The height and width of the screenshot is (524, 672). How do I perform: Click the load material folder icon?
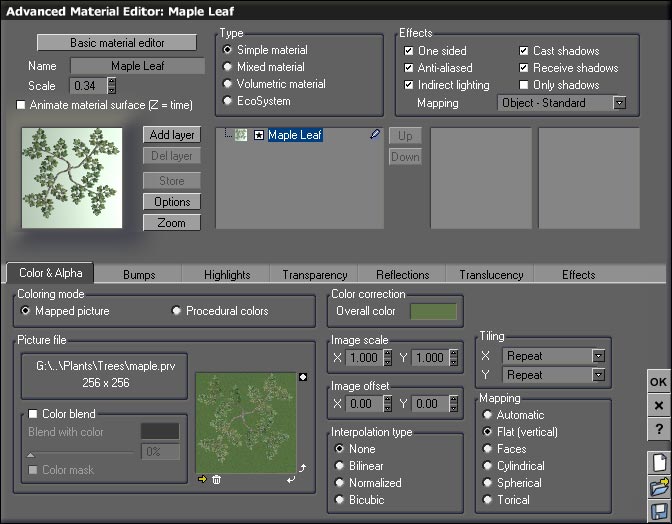pyautogui.click(x=658, y=487)
